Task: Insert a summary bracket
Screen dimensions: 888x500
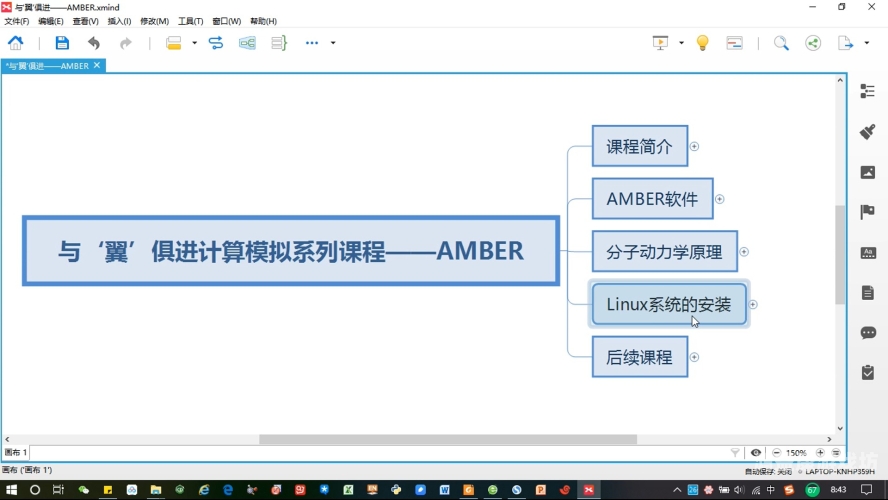Action: tap(279, 43)
